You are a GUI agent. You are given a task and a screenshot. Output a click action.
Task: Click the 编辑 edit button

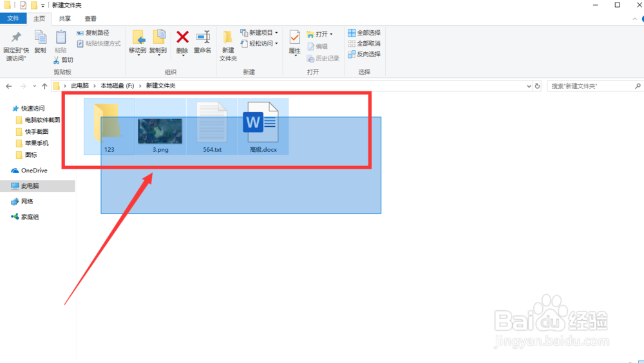point(317,46)
